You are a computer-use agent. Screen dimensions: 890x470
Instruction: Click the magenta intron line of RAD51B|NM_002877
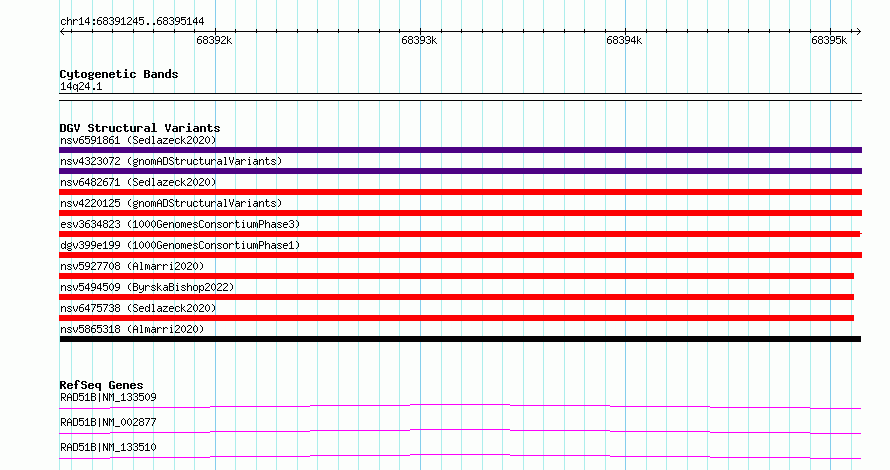(x=460, y=431)
